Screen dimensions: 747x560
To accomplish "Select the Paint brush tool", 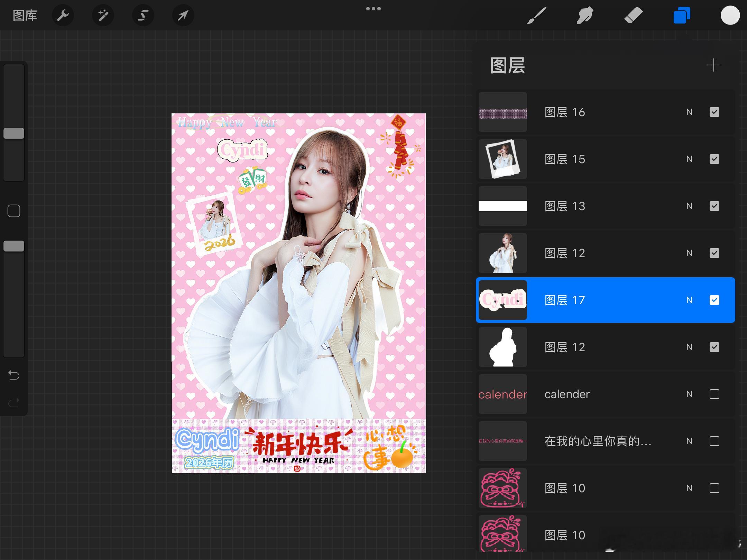I will [x=537, y=16].
